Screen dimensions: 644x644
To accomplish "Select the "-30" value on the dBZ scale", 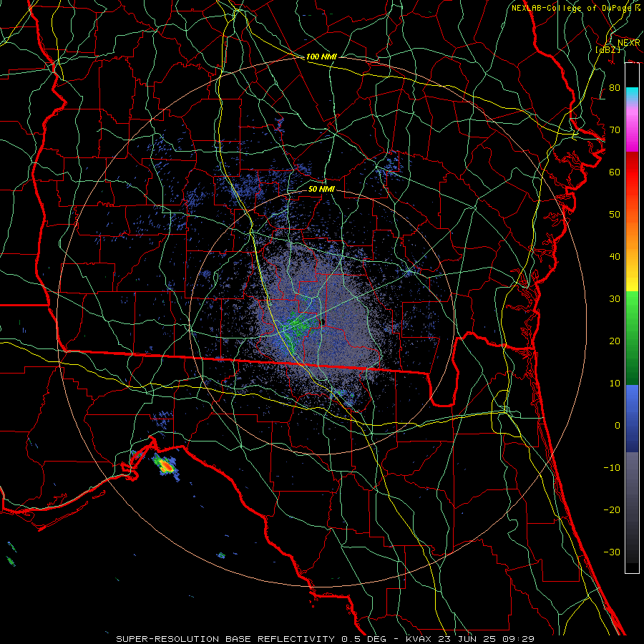I will pos(612,552).
